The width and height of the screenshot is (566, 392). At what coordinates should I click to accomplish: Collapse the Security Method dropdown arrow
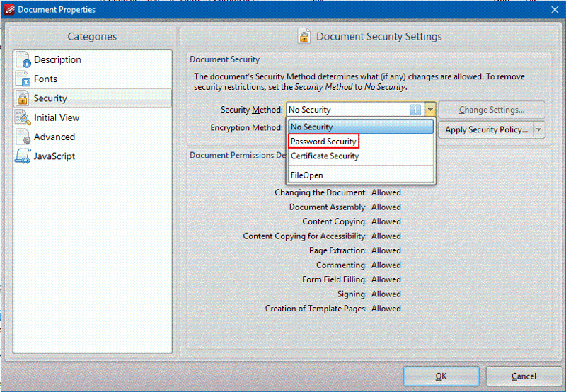click(430, 110)
